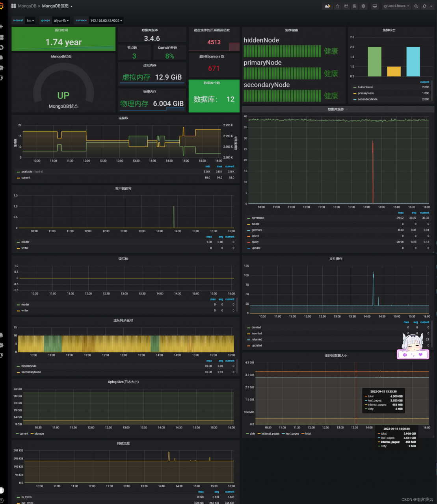
Task: Sort 文件操作 legend by current column
Action: pos(424,322)
